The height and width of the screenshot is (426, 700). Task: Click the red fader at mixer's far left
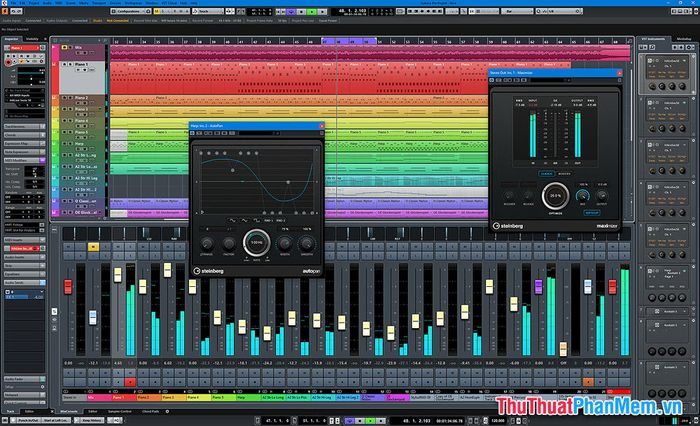(68, 287)
